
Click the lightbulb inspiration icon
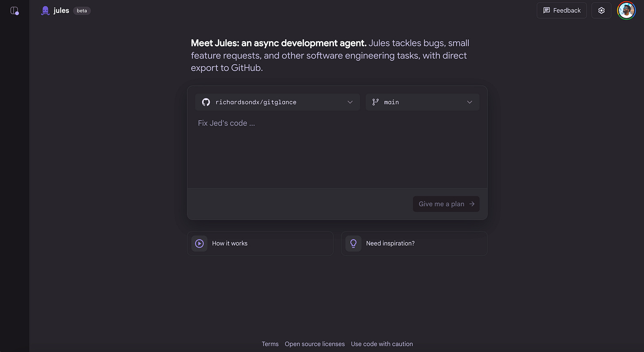pyautogui.click(x=353, y=243)
